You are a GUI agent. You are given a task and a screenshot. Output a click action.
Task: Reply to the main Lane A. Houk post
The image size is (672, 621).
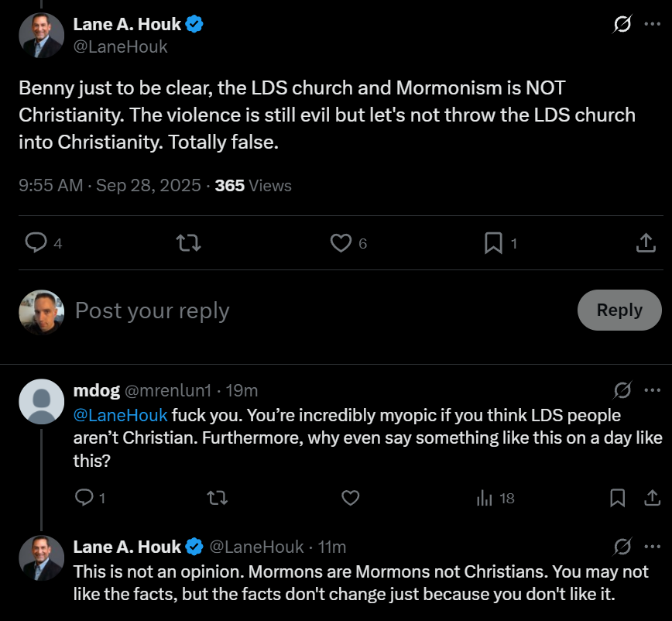tap(36, 243)
